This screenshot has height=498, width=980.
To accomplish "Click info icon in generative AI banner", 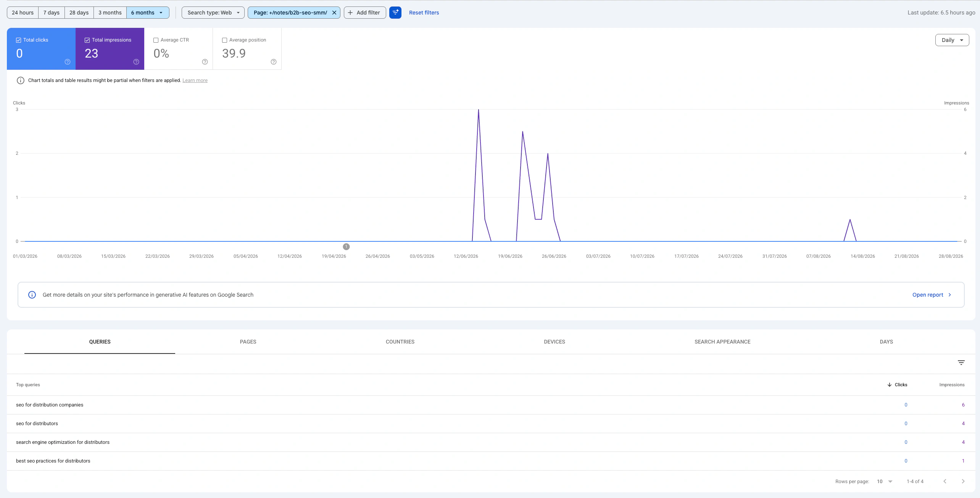I will 32,295.
